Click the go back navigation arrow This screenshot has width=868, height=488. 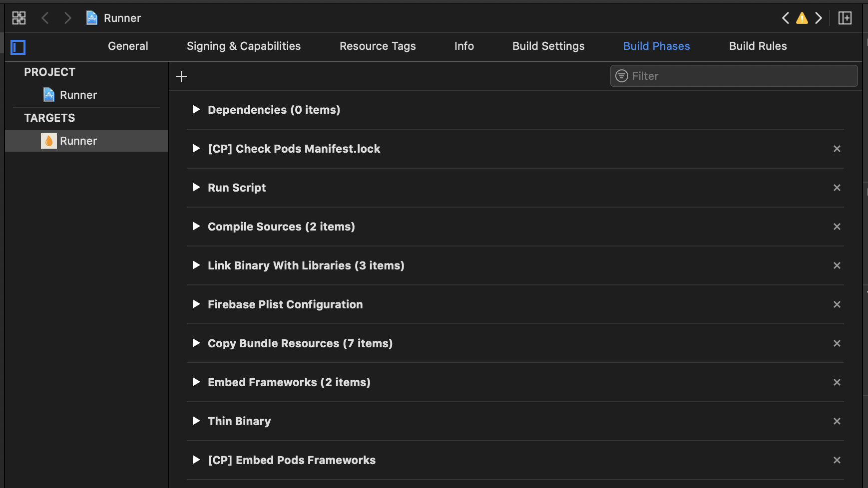coord(45,17)
